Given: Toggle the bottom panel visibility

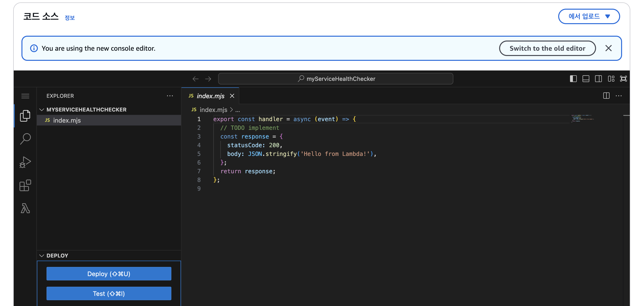Looking at the screenshot, I should [x=586, y=79].
